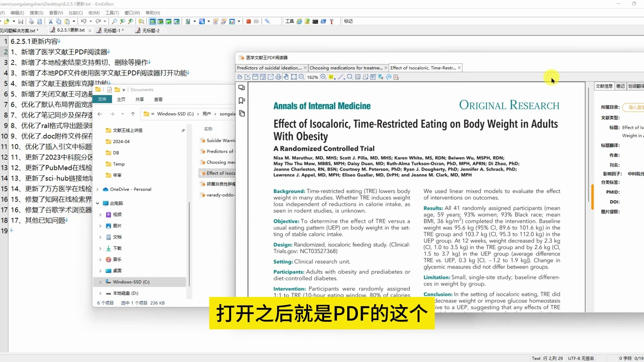
Task: Select the Suicide Warni file in Explorer
Action: click(217, 141)
